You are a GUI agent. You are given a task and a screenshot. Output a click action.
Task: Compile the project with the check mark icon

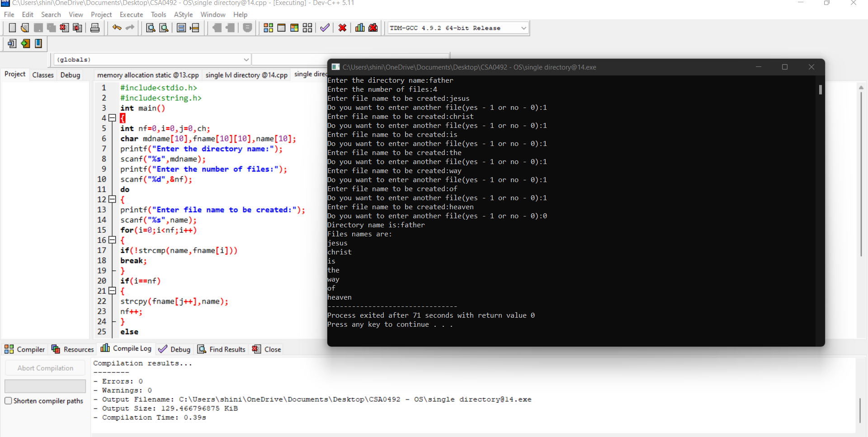point(324,28)
